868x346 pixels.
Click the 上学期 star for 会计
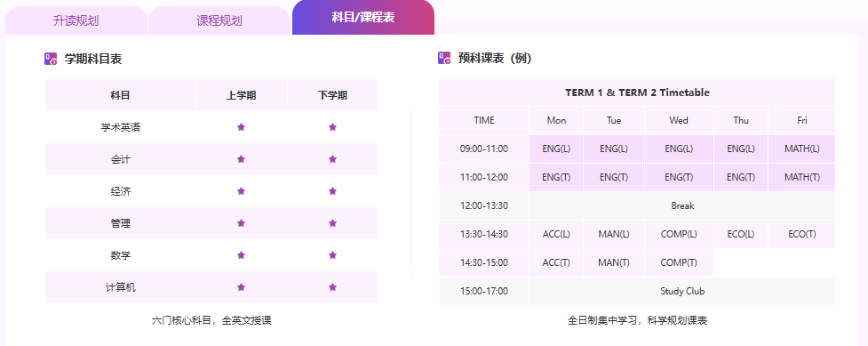241,159
